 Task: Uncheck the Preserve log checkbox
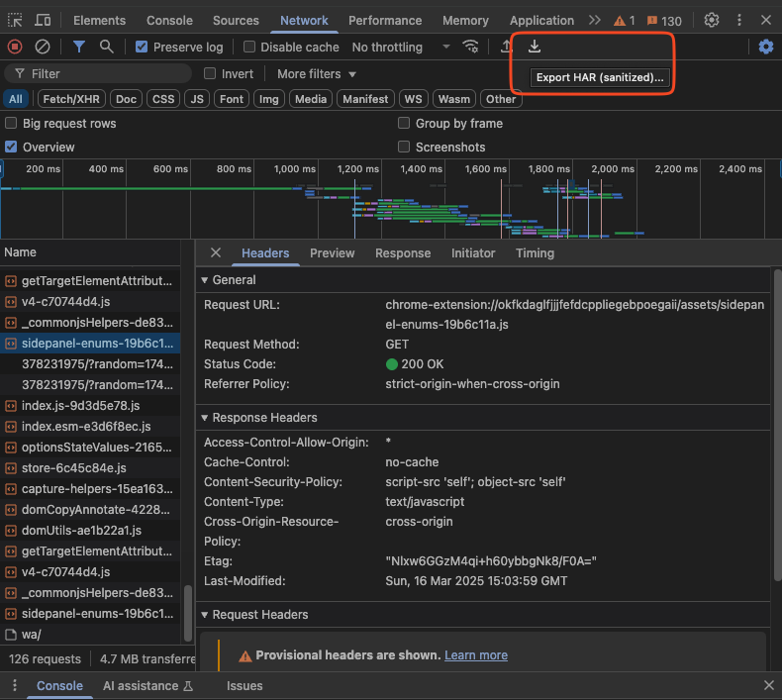[143, 47]
